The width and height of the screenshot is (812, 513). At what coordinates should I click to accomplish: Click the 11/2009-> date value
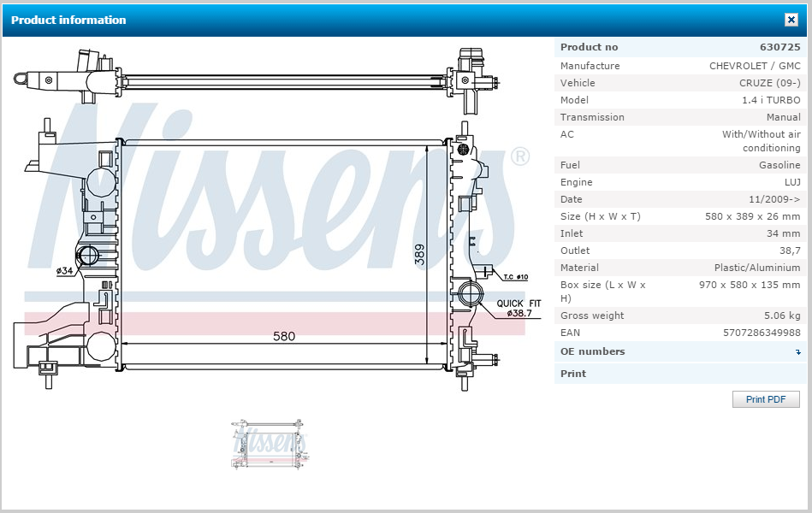click(x=774, y=199)
